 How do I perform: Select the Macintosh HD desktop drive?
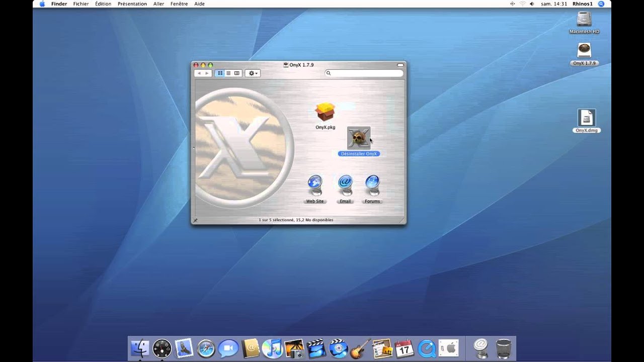(x=584, y=20)
